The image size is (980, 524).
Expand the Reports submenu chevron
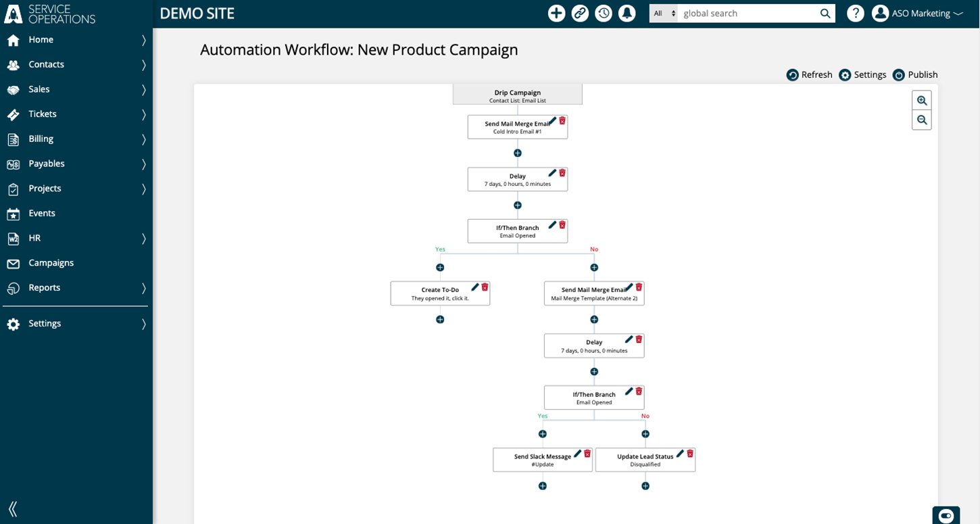pyautogui.click(x=143, y=288)
